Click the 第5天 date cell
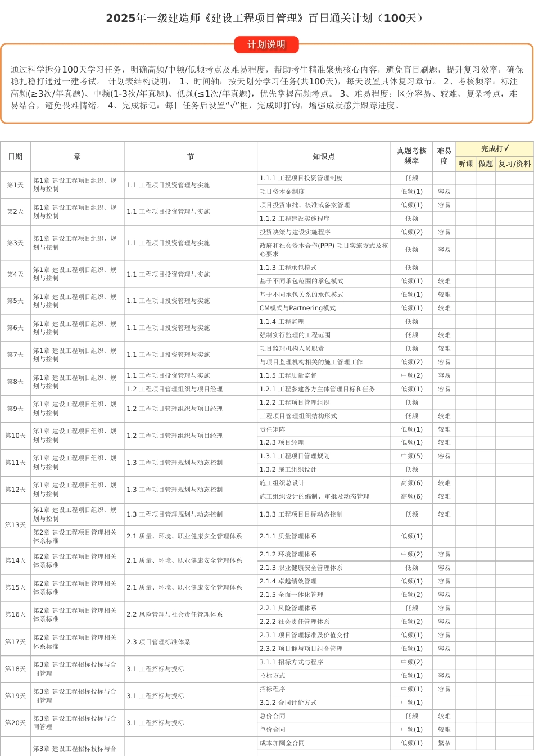Image resolution: width=534 pixels, height=756 pixels. pyautogui.click(x=15, y=301)
